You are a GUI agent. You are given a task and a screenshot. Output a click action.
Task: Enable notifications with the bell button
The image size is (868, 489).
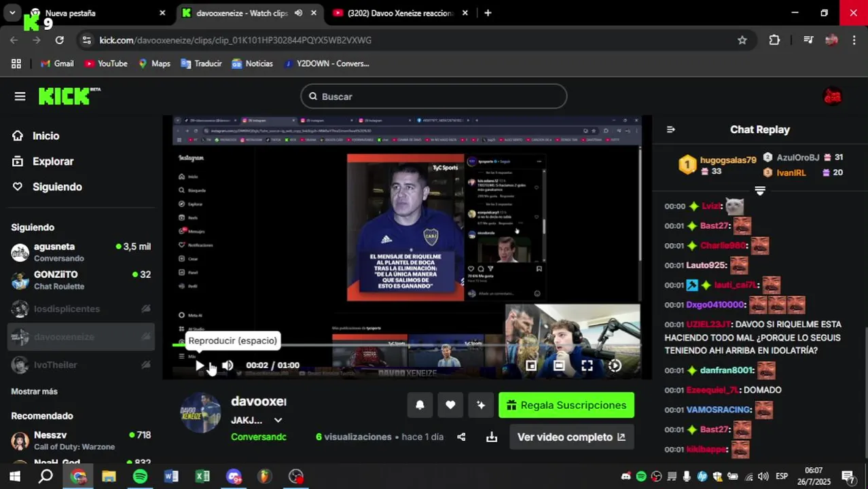420,405
